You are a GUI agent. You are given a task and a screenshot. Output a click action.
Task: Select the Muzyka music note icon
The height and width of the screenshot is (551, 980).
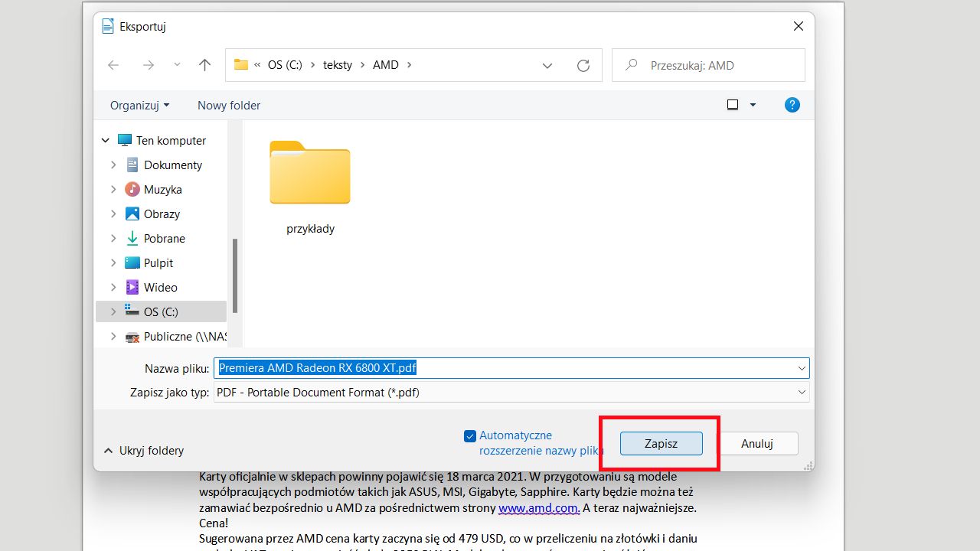click(132, 189)
